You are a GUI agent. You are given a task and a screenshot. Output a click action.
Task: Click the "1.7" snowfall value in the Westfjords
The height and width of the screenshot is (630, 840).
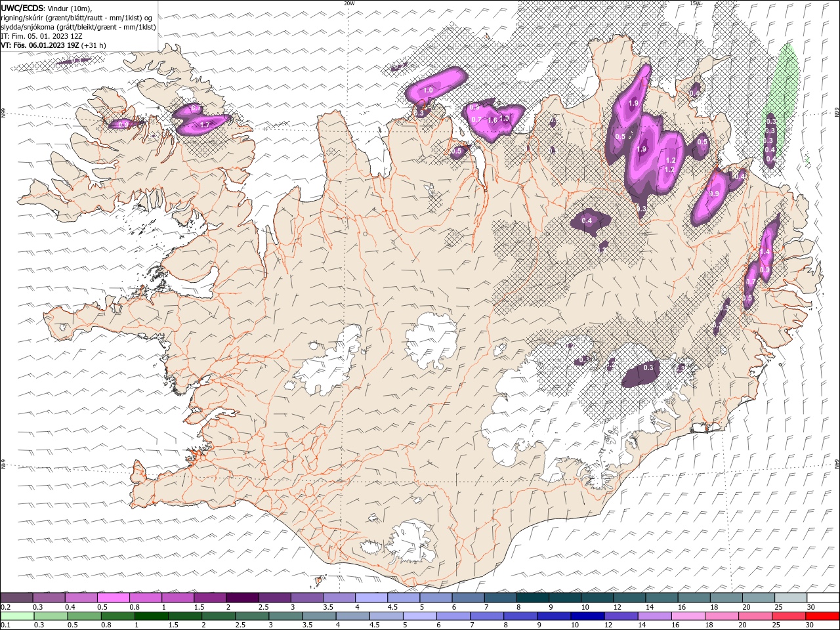205,125
